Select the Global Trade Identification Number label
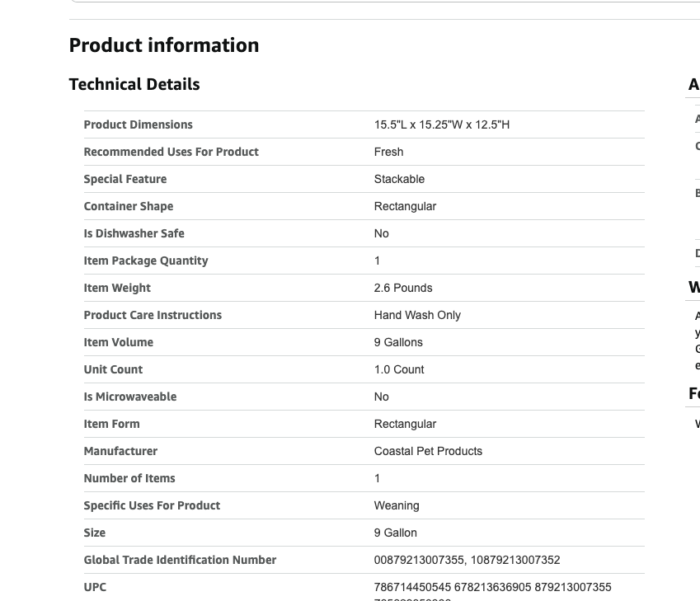700x601 pixels. (x=180, y=560)
